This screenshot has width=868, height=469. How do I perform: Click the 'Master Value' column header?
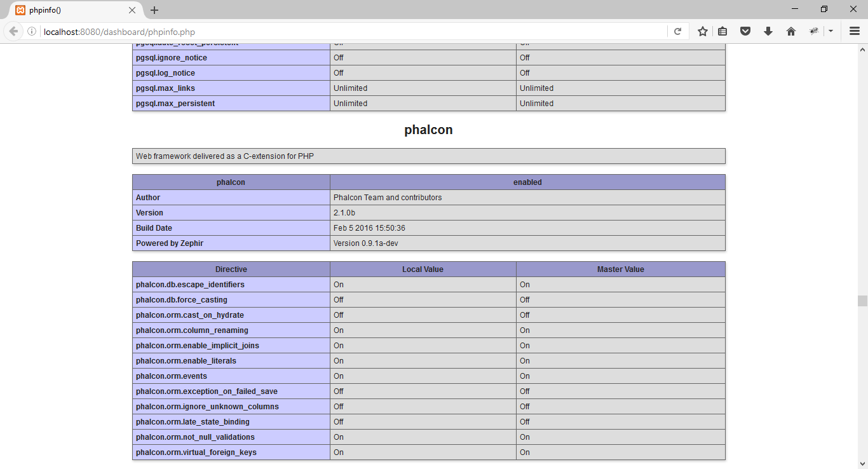click(621, 269)
